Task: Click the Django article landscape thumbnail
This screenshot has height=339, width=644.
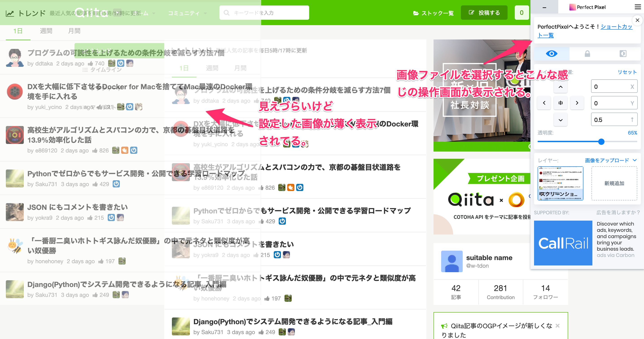Action: (181, 326)
